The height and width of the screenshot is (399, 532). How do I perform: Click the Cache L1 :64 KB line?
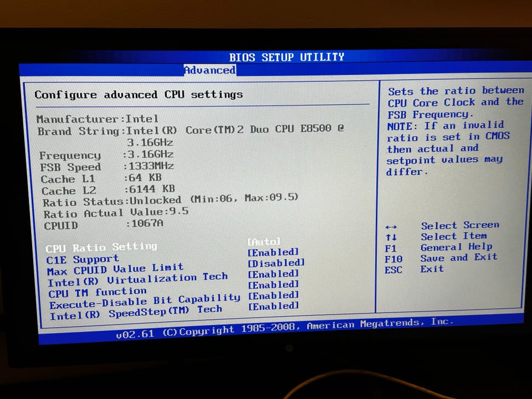pyautogui.click(x=101, y=178)
